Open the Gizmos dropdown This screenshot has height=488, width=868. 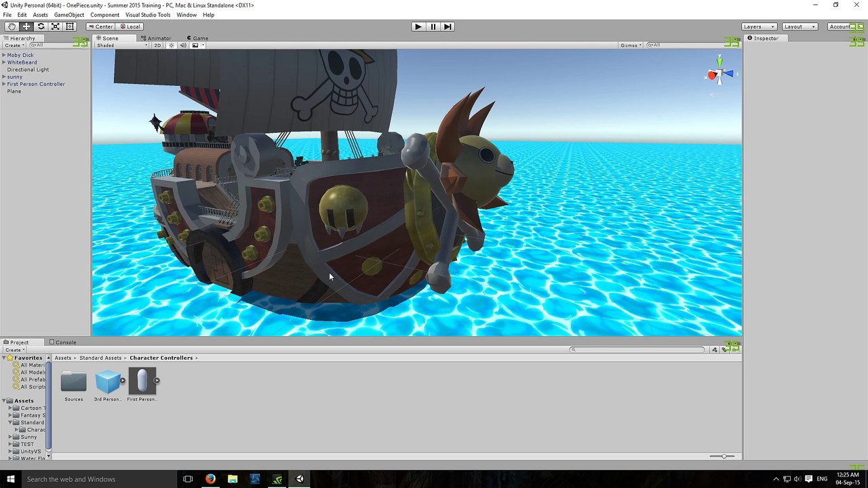tap(631, 45)
